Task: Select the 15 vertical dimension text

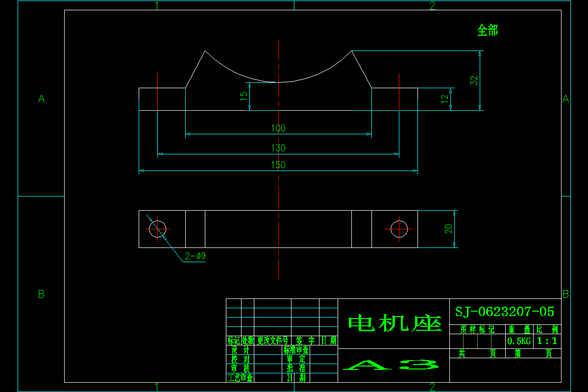Action: pos(244,96)
